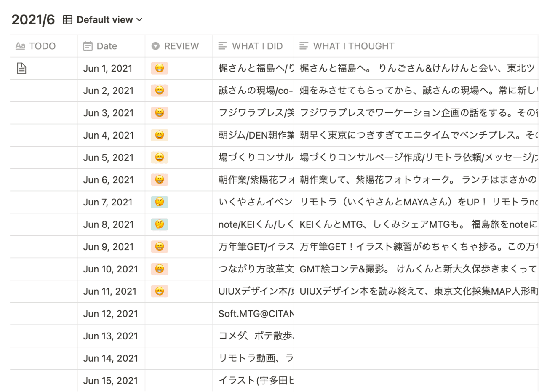The width and height of the screenshot is (539, 392).
Task: Open the REVIEW column header menu
Action: pyautogui.click(x=179, y=46)
